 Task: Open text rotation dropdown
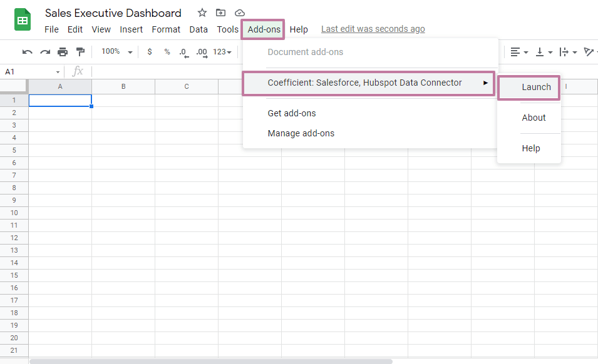click(x=590, y=52)
